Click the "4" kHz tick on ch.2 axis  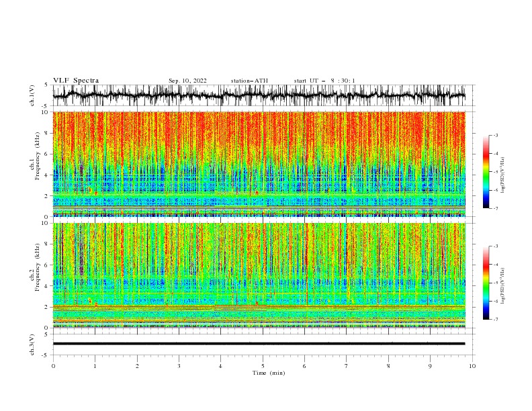pyautogui.click(x=48, y=286)
